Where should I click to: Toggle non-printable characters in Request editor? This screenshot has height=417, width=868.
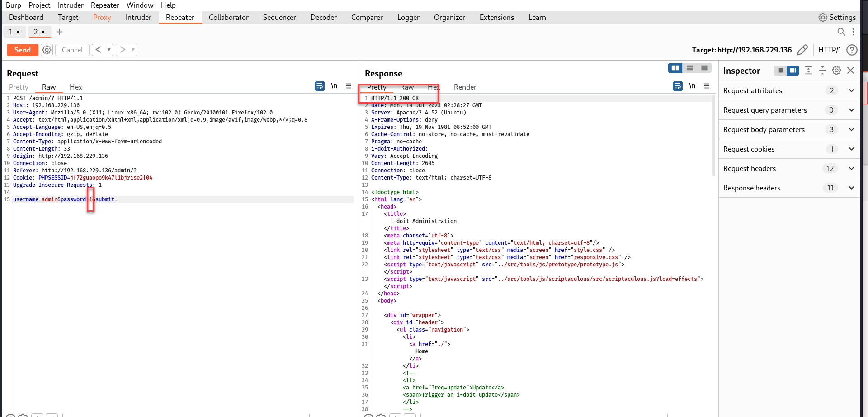click(334, 86)
